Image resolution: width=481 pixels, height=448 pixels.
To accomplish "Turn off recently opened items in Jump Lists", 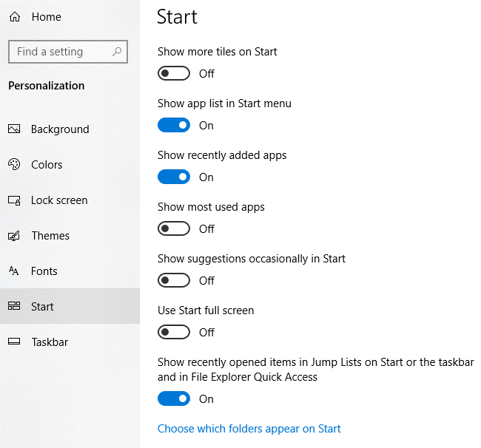I will pyautogui.click(x=174, y=399).
